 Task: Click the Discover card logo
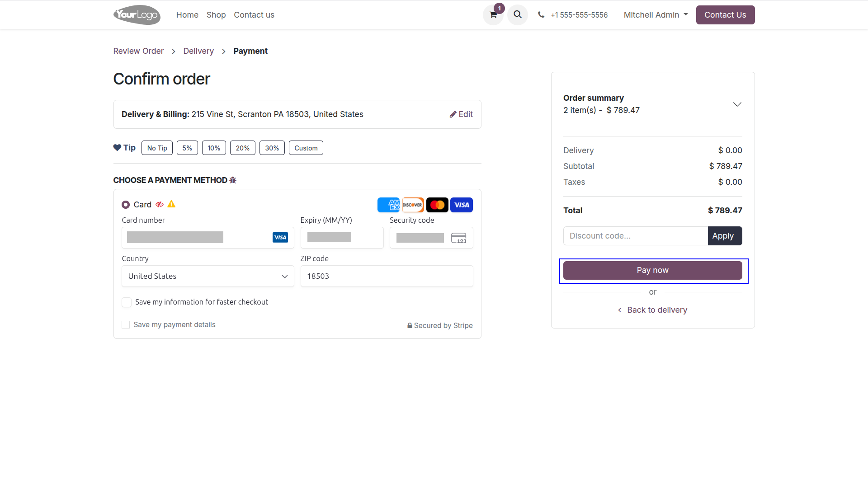tap(413, 205)
